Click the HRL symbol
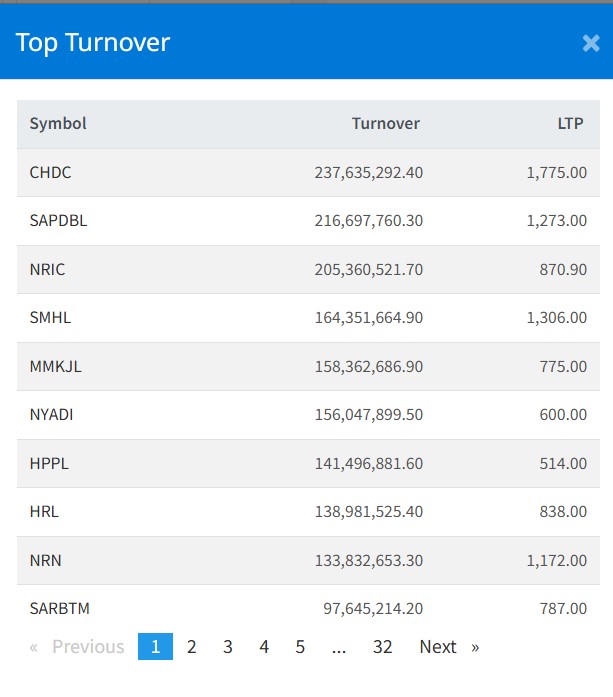Screen dimensions: 613x697 (x=44, y=512)
